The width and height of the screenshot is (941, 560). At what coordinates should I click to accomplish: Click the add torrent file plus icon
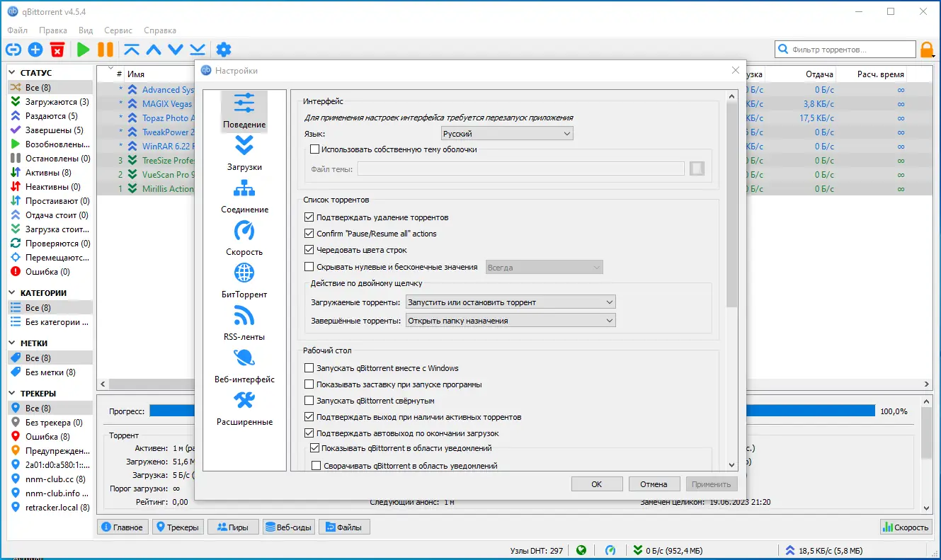coord(35,50)
